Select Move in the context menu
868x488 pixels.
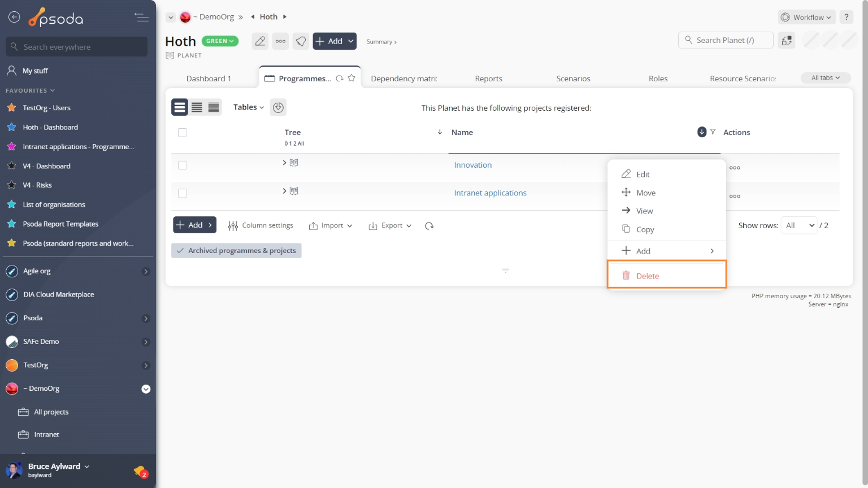[666, 193]
